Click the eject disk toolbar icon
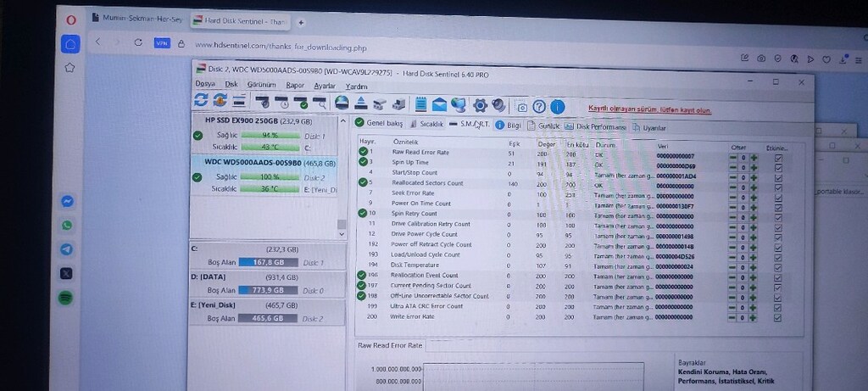 [361, 103]
